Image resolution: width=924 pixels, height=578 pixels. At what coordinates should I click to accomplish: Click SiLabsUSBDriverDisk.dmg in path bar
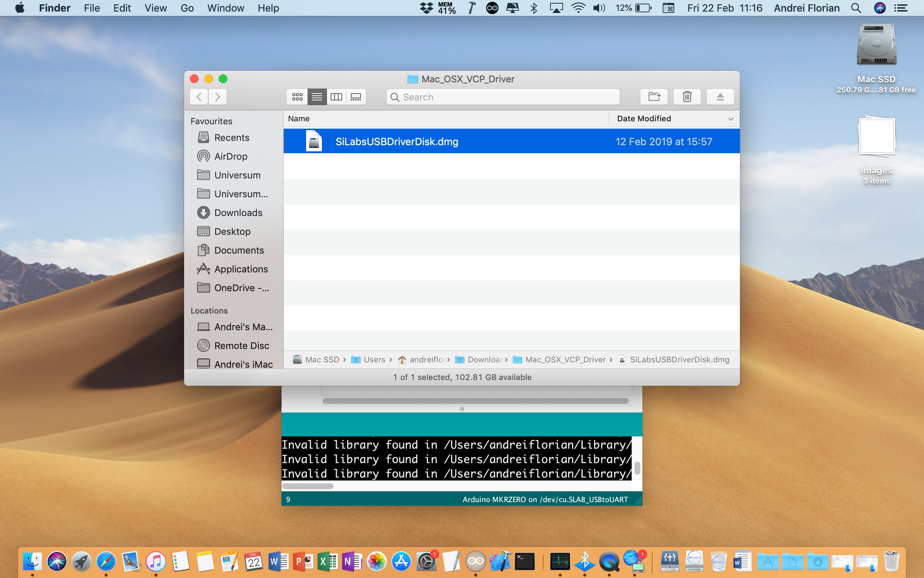point(674,359)
